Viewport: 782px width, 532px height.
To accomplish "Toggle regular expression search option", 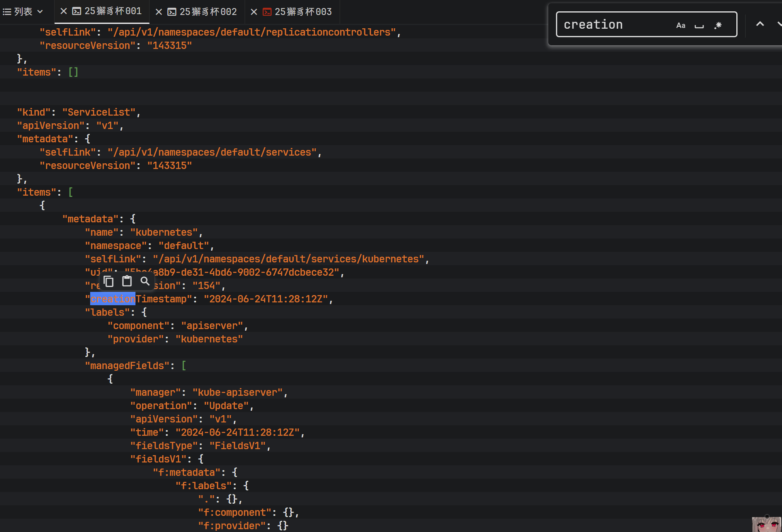I will 718,25.
